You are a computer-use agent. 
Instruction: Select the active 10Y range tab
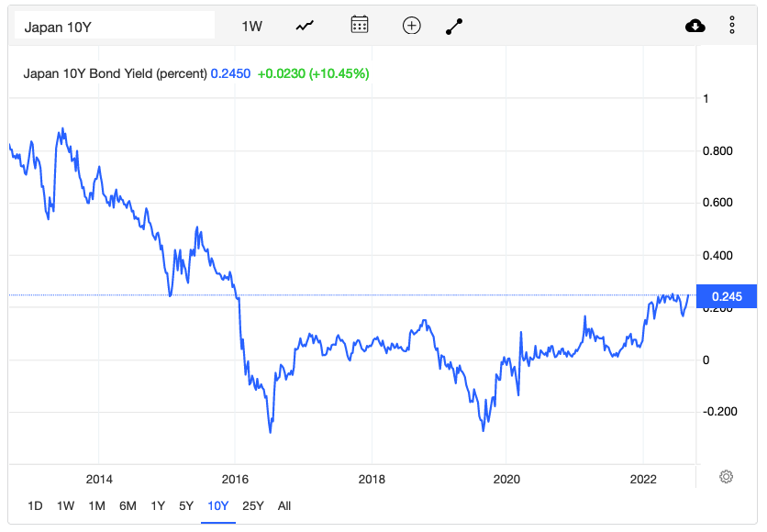pyautogui.click(x=218, y=505)
